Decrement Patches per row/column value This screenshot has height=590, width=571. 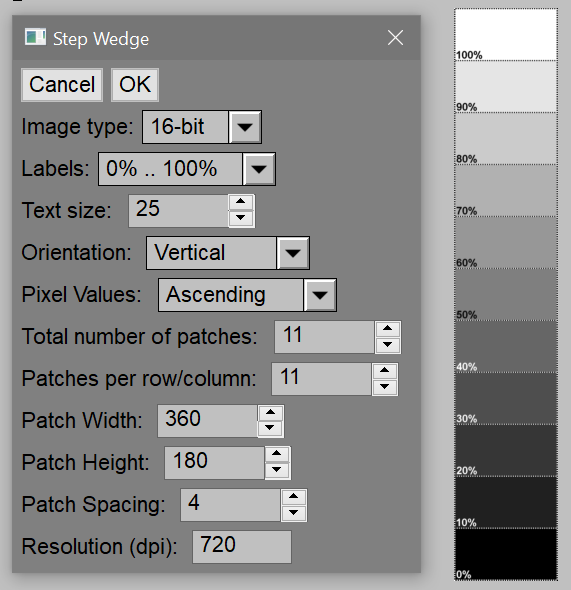point(384,387)
